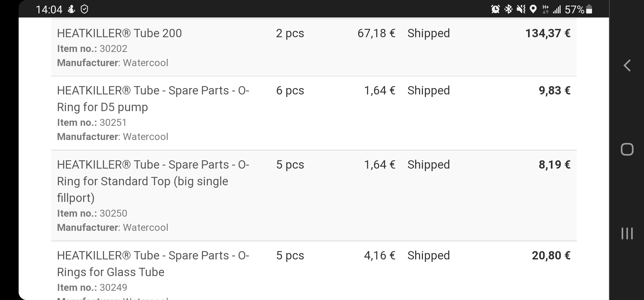Tap item number 30251

(x=113, y=122)
